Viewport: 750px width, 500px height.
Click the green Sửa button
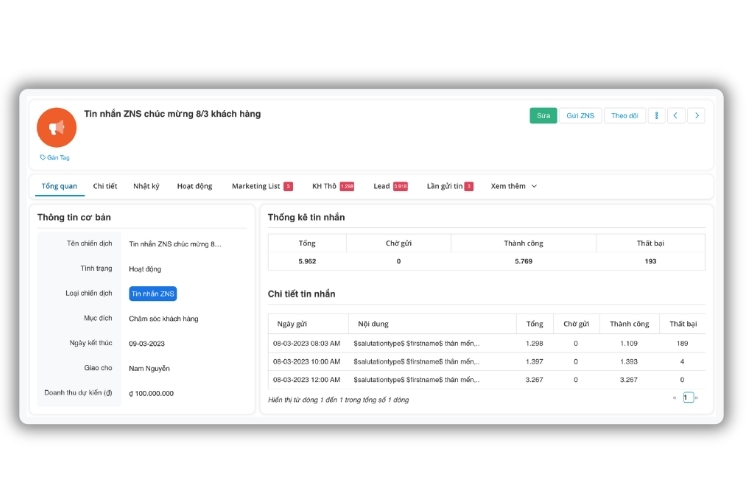(543, 116)
